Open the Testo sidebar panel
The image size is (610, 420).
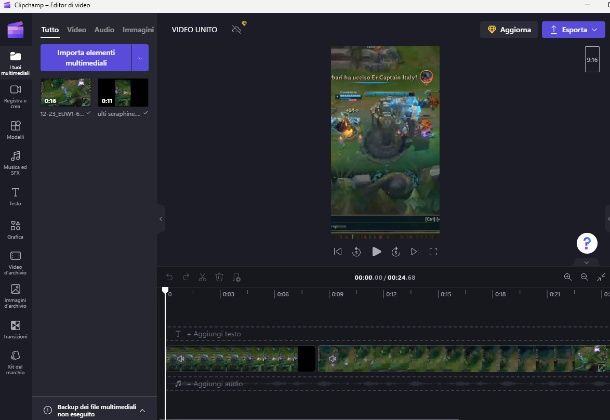15,196
